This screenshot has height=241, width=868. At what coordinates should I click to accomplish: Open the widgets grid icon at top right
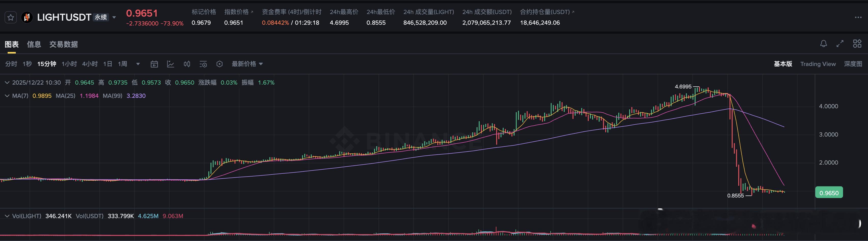tap(858, 44)
